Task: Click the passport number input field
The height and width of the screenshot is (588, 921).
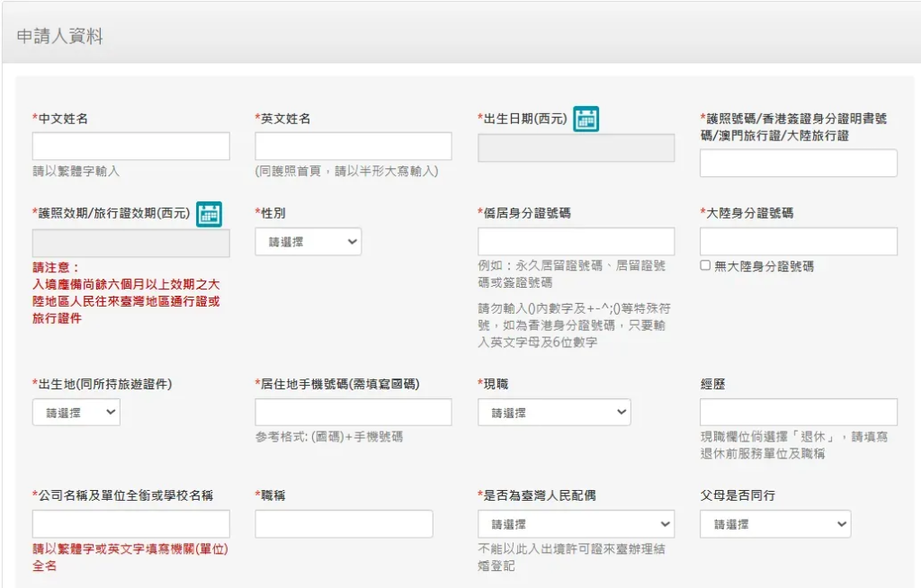Action: pos(799,164)
